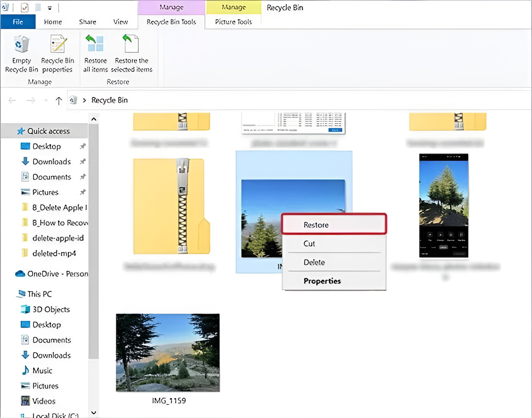Screen dimensions: 532x418
Task: Choose Delete in the context menu
Action: [x=314, y=262]
